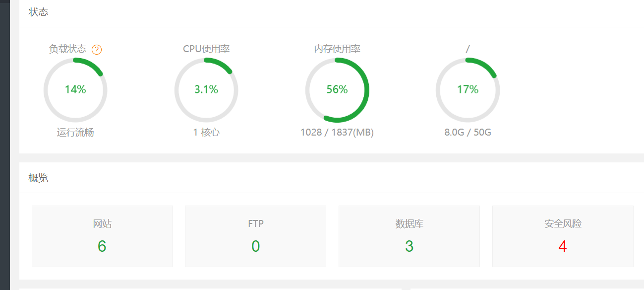Screen dimensions: 644x290
Task: Click the FTP count number 0
Action: tap(256, 246)
